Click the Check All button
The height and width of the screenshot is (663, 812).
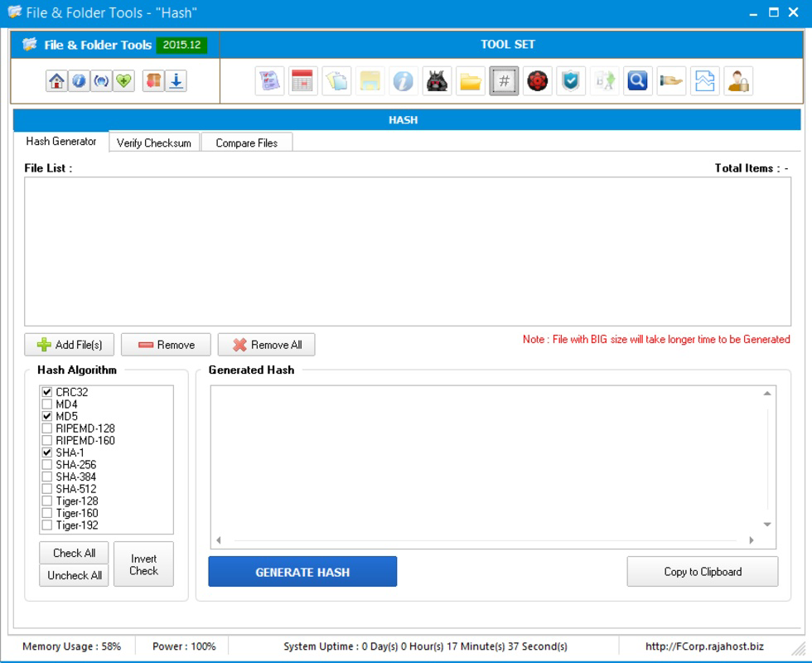click(x=74, y=553)
